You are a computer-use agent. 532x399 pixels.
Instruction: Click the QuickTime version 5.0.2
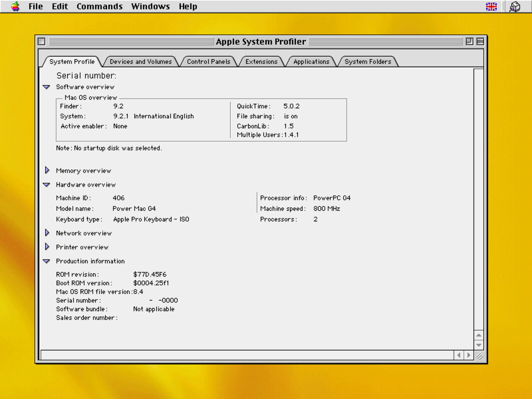(291, 106)
